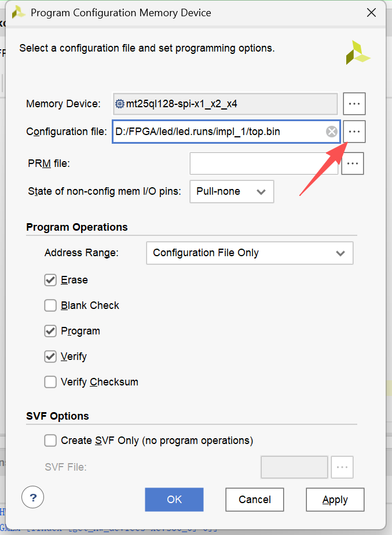Open Configuration file browse ellipsis button
The image size is (392, 535).
click(x=354, y=132)
